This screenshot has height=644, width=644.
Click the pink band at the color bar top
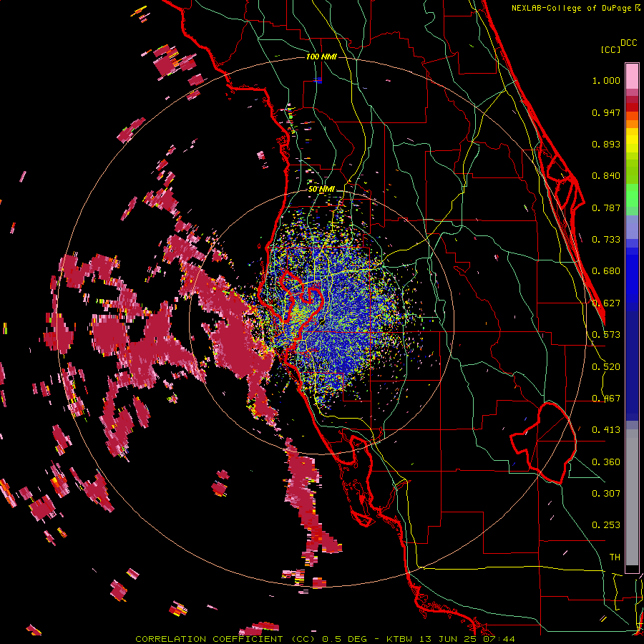[x=632, y=76]
